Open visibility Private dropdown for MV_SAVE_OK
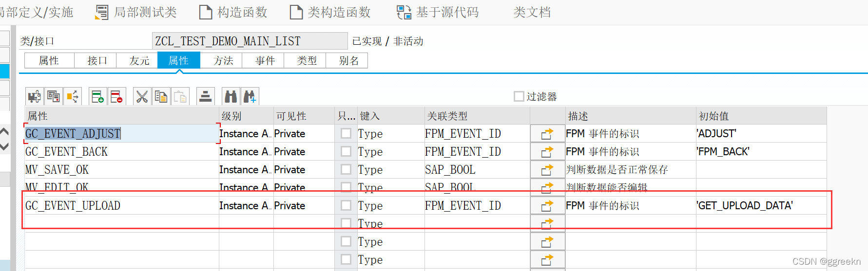 point(304,170)
